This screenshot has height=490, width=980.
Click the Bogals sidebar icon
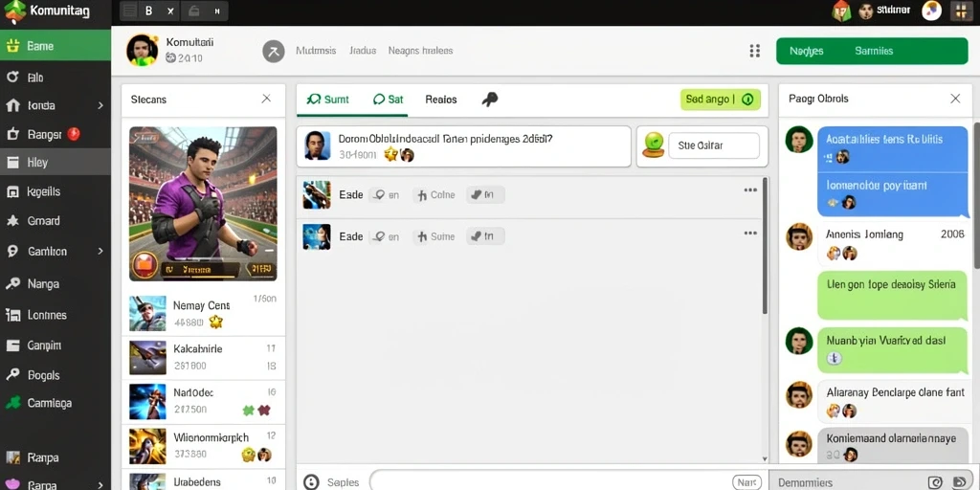click(x=12, y=375)
